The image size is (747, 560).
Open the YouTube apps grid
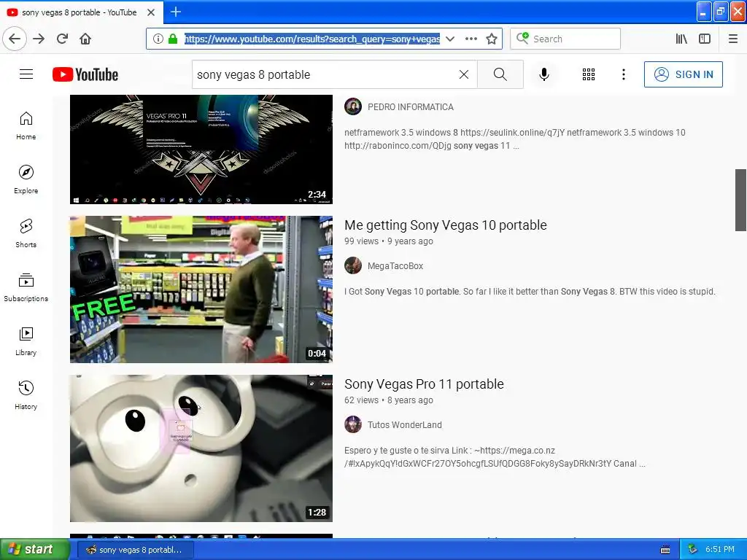pos(589,74)
